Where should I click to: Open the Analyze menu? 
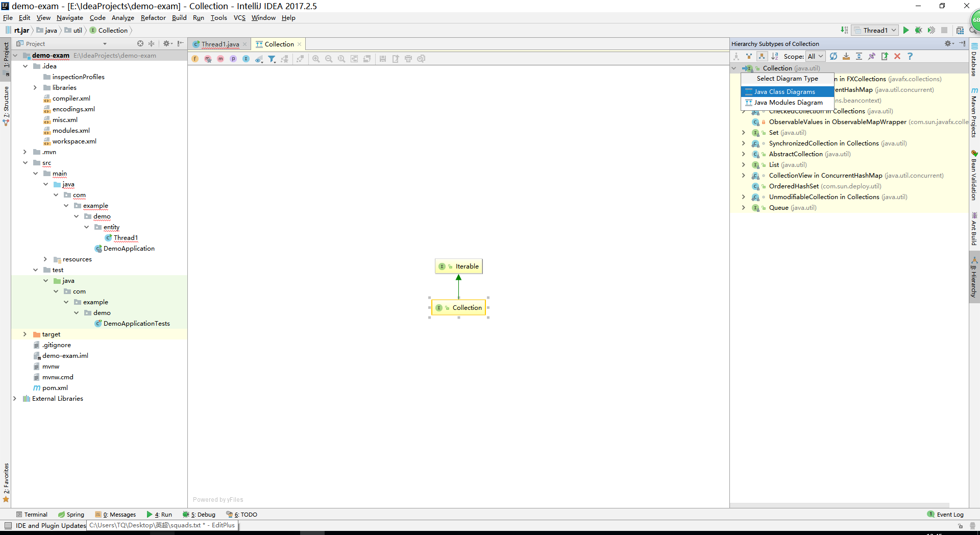point(122,18)
